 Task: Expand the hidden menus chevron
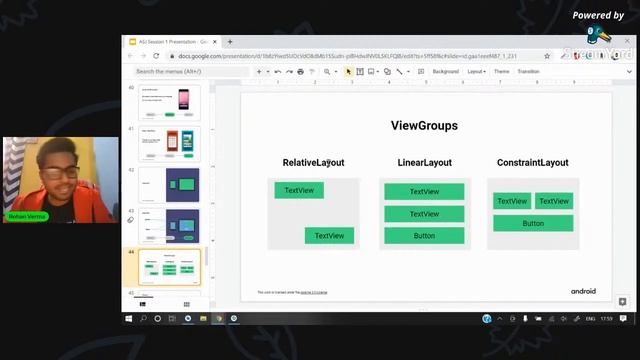(x=629, y=71)
